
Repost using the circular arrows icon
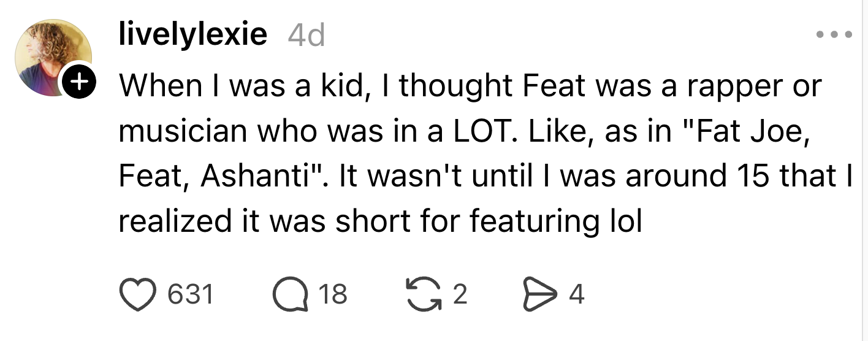click(x=423, y=294)
